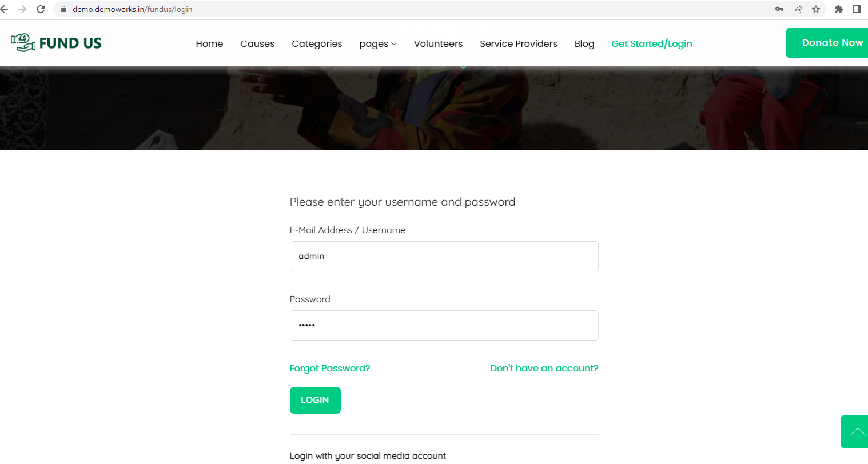Go back using the browser back arrow
868x464 pixels.
click(x=5, y=9)
